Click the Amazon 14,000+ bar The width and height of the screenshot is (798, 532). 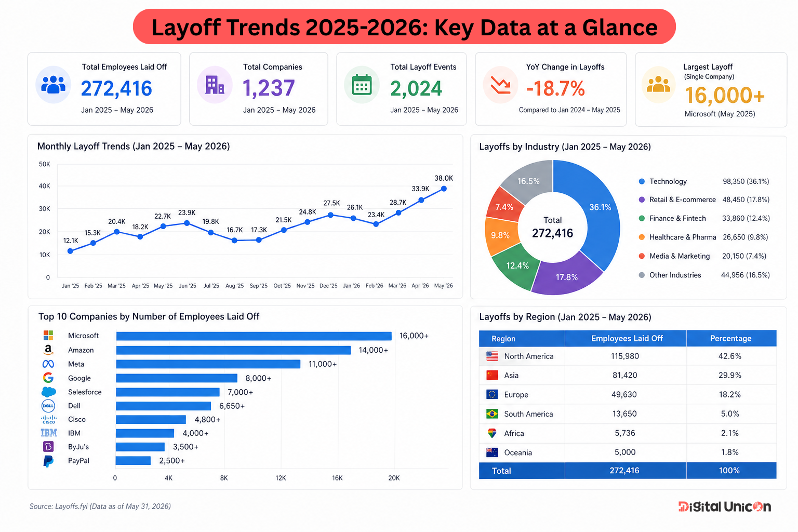(x=233, y=350)
